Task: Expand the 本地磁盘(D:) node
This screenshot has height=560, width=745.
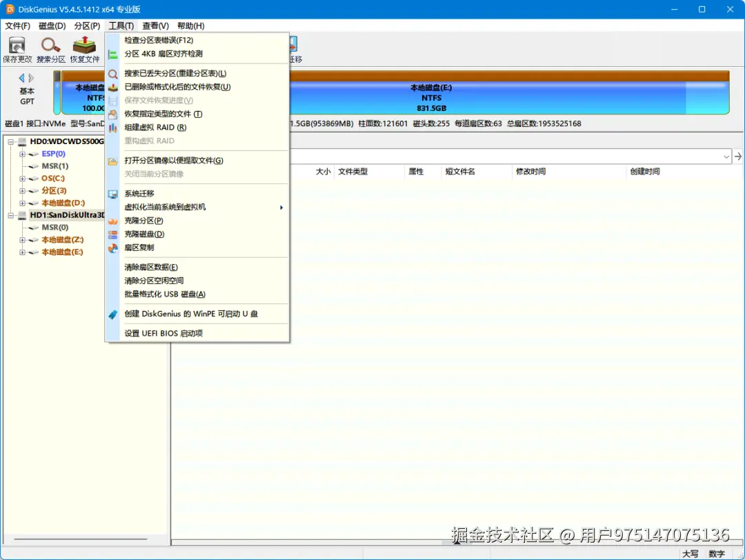Action: tap(22, 203)
